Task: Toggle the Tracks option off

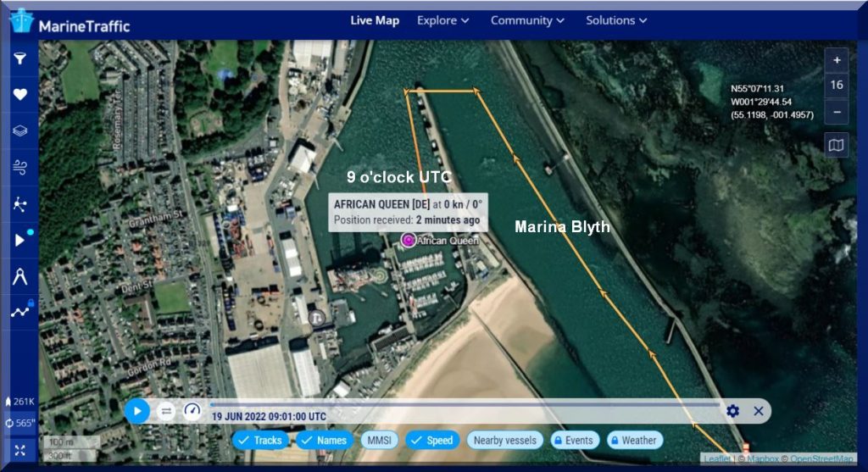Action: pyautogui.click(x=260, y=441)
